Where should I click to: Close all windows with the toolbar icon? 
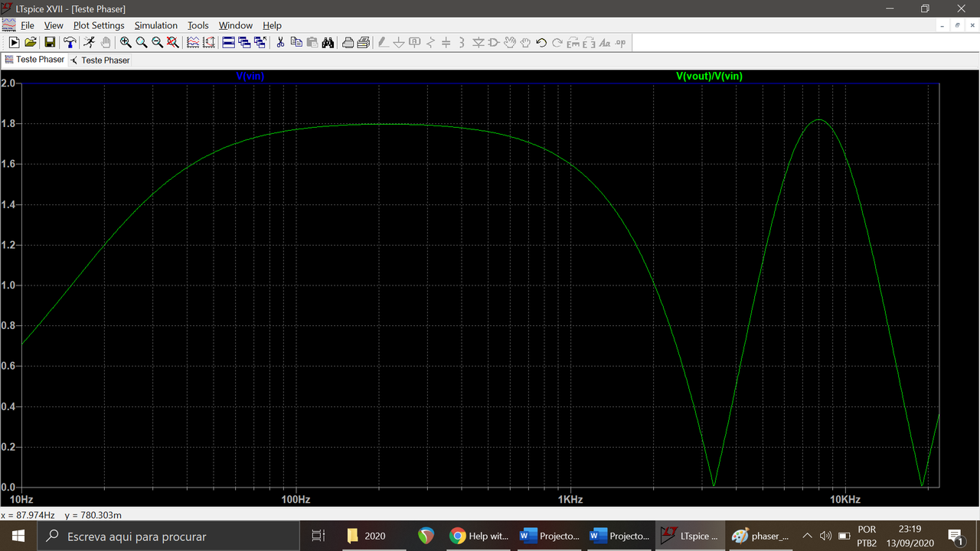point(260,43)
